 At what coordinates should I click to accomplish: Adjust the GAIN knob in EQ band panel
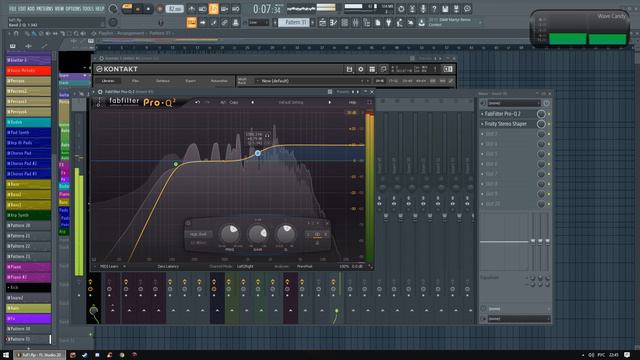coord(258,234)
